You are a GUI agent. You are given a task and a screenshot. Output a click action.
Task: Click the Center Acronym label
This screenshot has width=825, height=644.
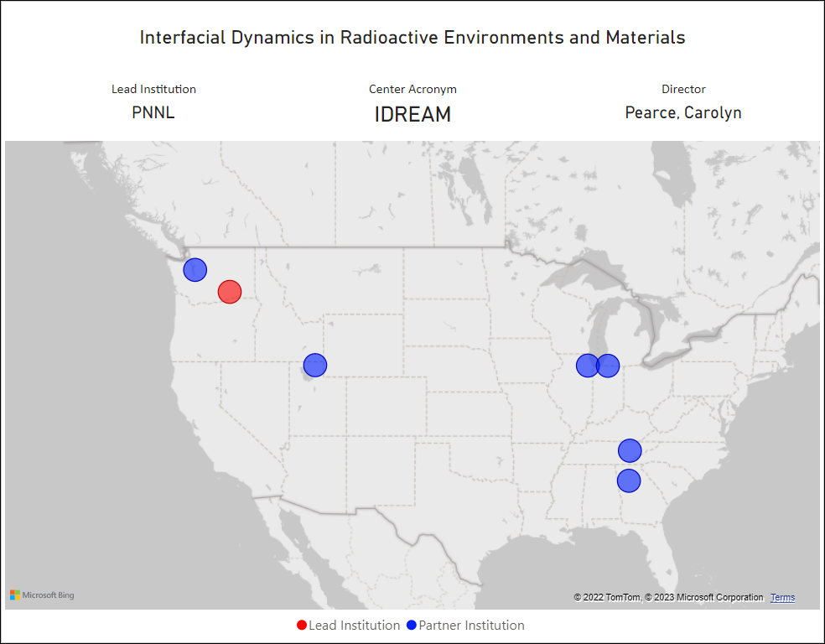(412, 89)
